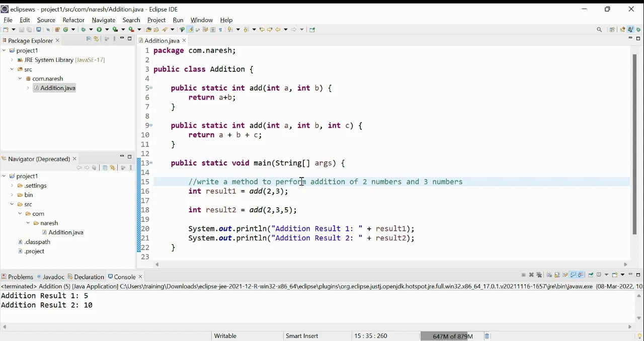Image resolution: width=644 pixels, height=341 pixels.
Task: Open the File menu
Action: [x=8, y=20]
